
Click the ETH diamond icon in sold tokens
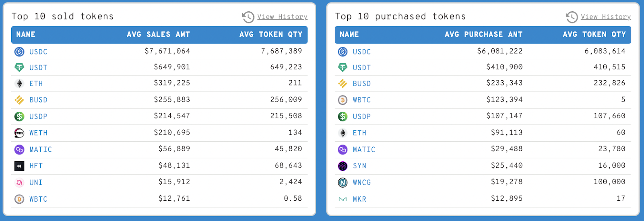coord(19,83)
